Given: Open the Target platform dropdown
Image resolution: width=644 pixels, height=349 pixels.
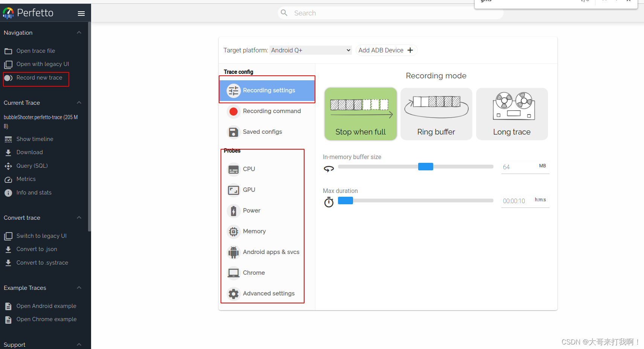Looking at the screenshot, I should point(311,50).
